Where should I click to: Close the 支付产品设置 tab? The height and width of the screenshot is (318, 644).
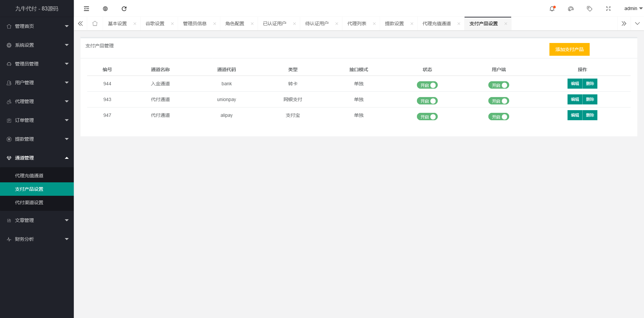(x=506, y=24)
